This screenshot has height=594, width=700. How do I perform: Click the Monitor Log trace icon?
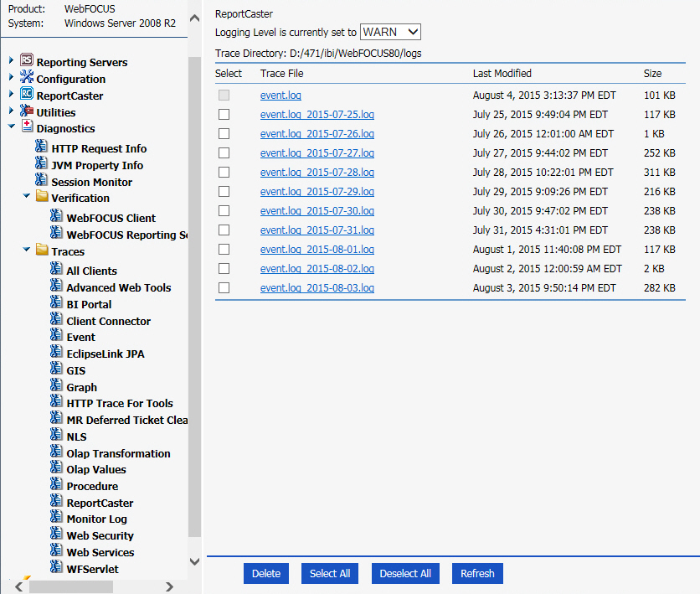56,517
